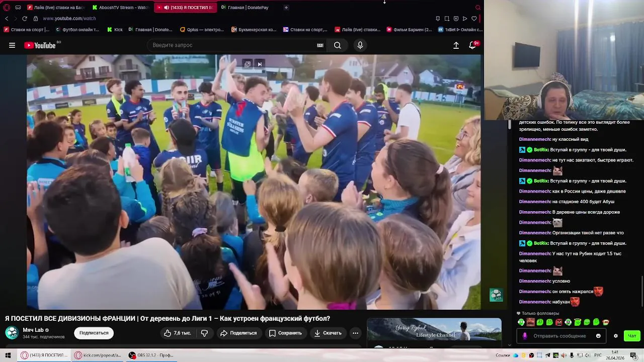This screenshot has height=362, width=644.
Task: Switch to kick.com/popout taskbar window
Action: (98, 355)
